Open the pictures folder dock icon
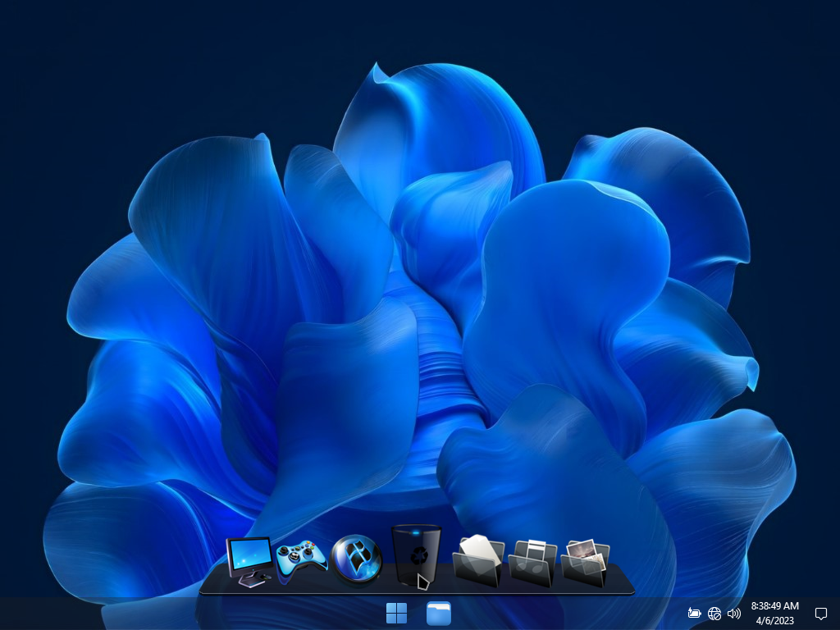The width and height of the screenshot is (840, 630). (584, 563)
